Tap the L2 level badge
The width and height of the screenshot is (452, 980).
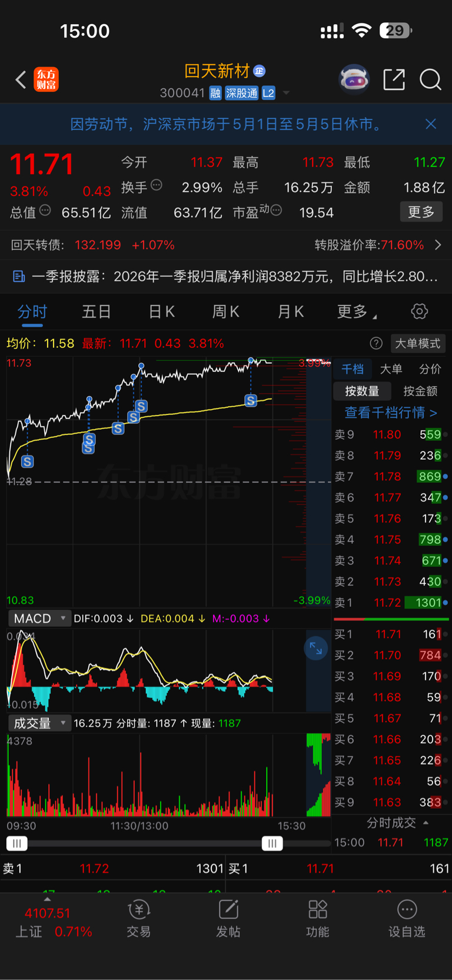pos(268,93)
